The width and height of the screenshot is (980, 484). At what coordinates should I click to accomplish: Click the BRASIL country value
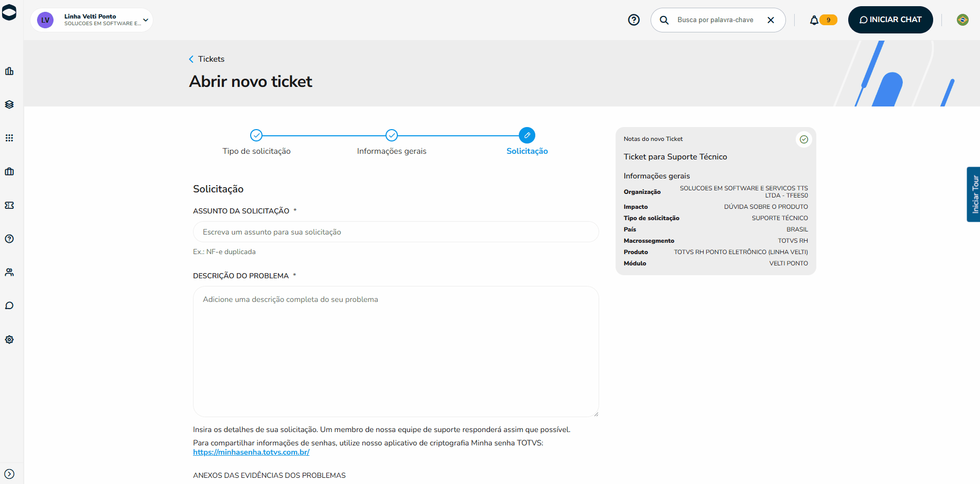click(797, 229)
